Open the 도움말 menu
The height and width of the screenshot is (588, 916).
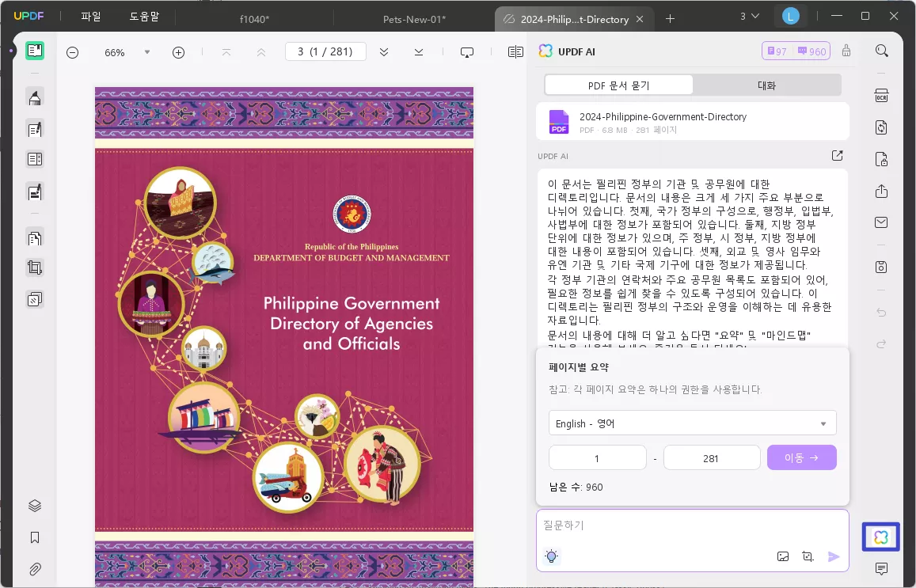(x=144, y=17)
